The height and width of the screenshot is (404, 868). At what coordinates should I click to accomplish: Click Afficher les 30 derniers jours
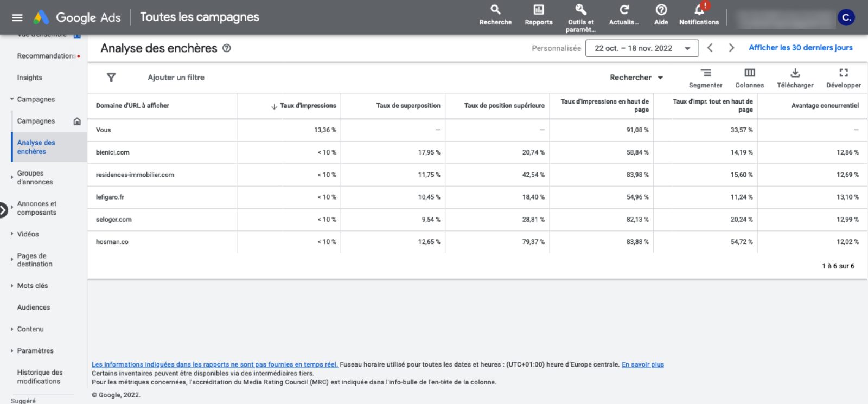800,48
